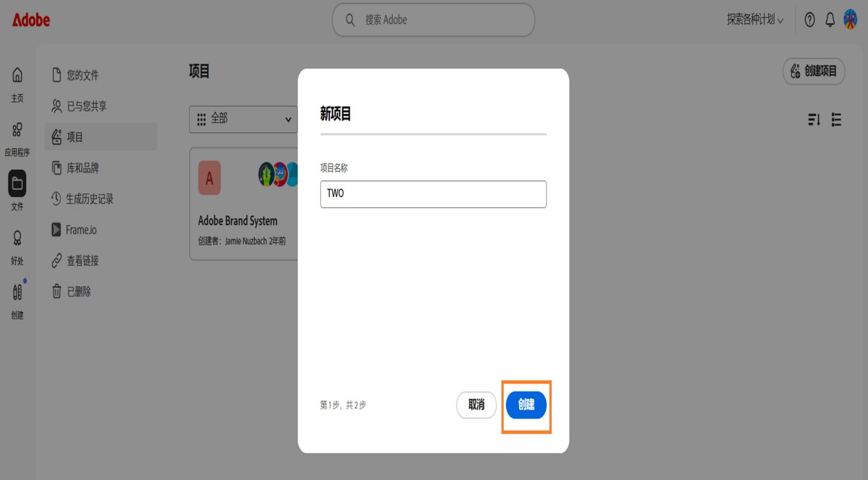This screenshot has height=480, width=868.
Task: Go to 主页 home in left rail
Action: click(x=17, y=85)
